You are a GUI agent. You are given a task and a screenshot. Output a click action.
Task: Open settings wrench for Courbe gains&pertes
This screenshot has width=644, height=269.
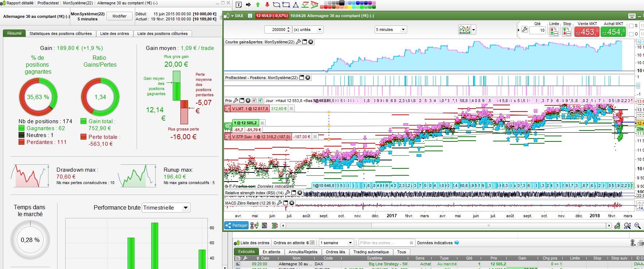[298, 42]
